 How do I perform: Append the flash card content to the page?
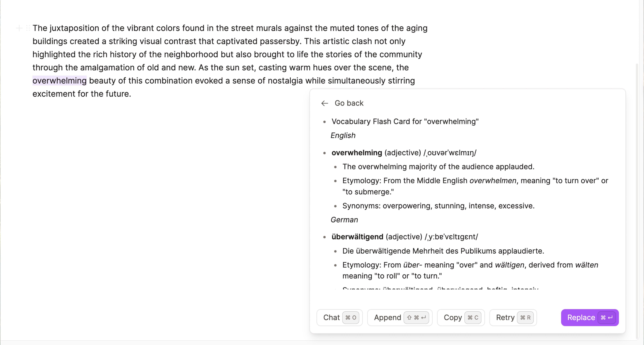pyautogui.click(x=388, y=317)
